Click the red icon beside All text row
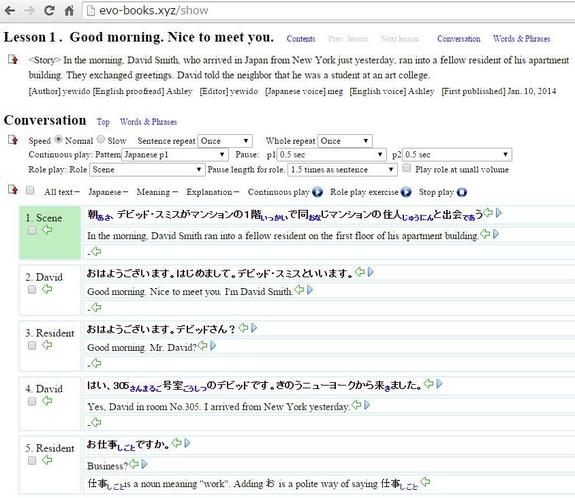Screen dimensions: 575x498 (x=13, y=190)
